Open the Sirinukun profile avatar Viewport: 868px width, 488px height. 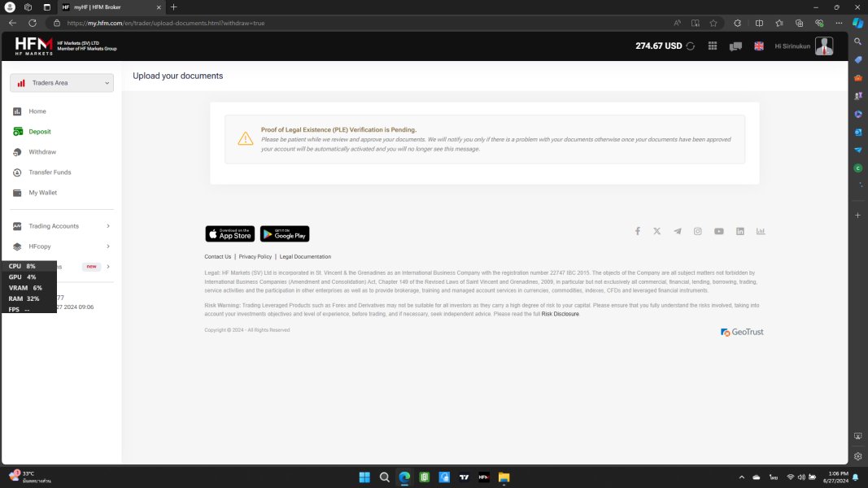click(824, 46)
